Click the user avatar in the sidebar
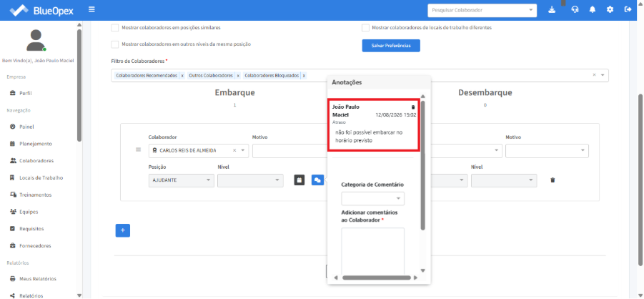The image size is (644, 299). tap(36, 40)
